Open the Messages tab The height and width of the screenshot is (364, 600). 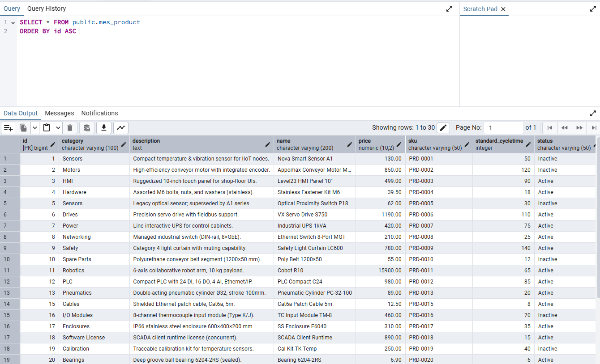pos(60,114)
